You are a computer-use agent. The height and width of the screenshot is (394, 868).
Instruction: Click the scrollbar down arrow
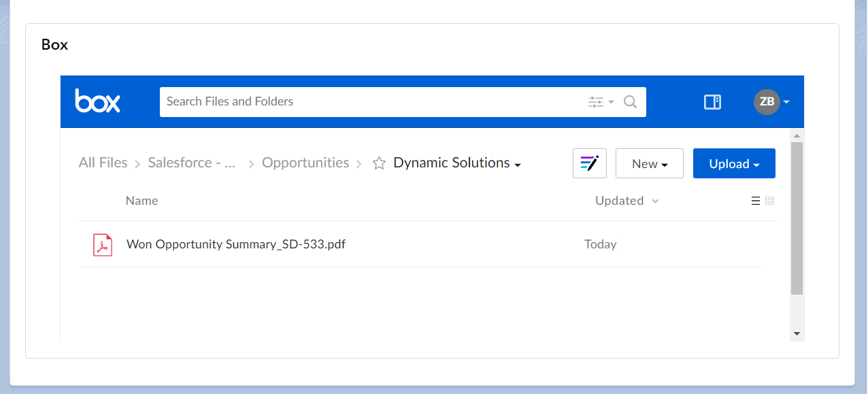797,333
